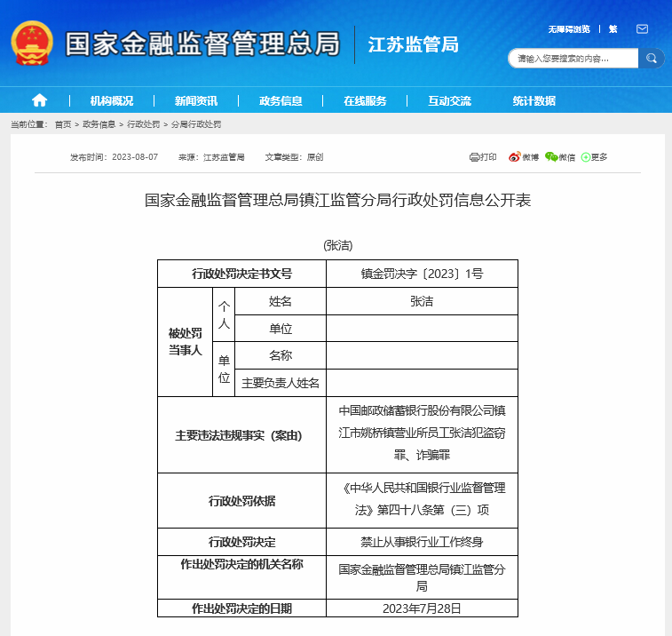Click the 江苏监管局 header text
The width and height of the screenshot is (672, 636).
[413, 44]
